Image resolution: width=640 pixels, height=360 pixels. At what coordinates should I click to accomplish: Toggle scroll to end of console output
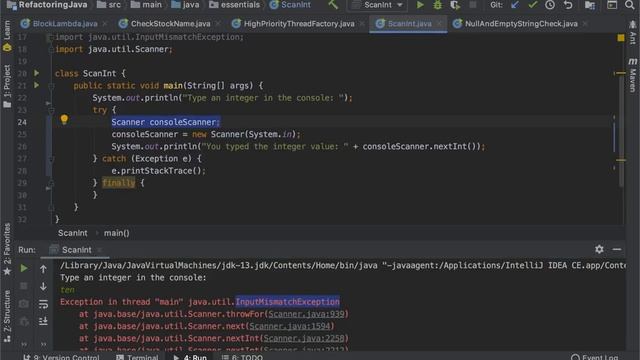click(x=43, y=322)
